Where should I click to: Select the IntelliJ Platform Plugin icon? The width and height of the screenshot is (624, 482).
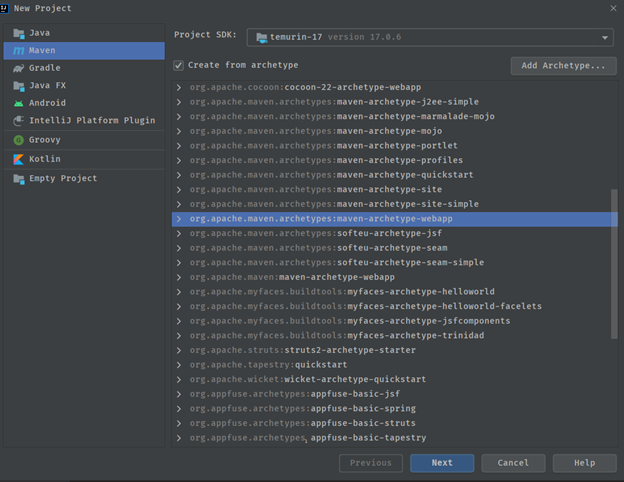point(19,121)
